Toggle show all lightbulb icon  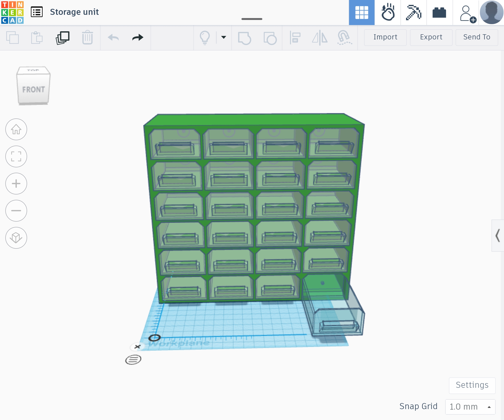[205, 38]
